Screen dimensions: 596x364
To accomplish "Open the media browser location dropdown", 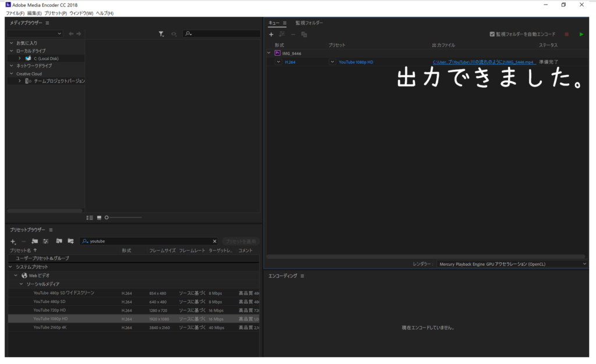I will pyautogui.click(x=34, y=34).
